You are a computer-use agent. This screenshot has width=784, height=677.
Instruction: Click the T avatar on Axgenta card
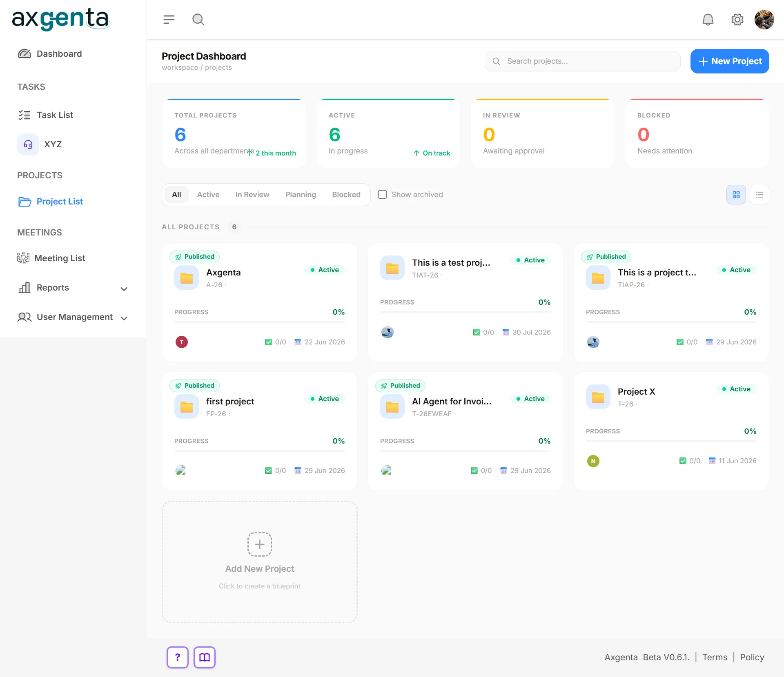click(182, 342)
